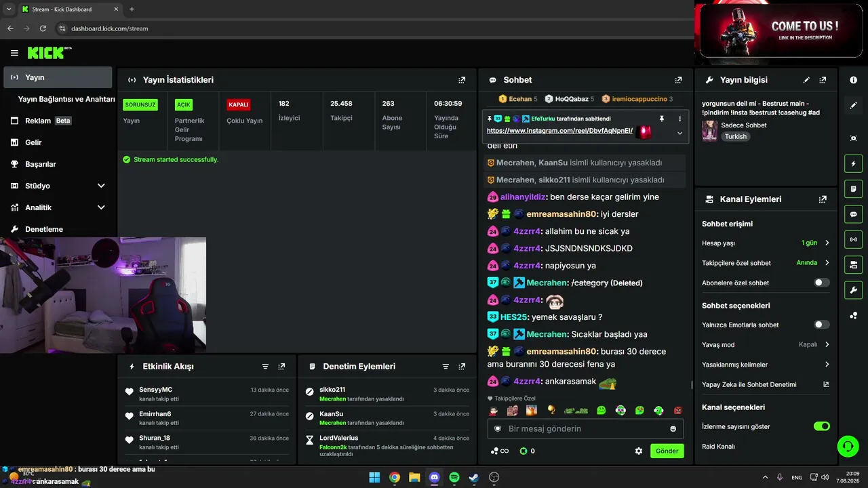Toggle Yalnızca Emotlarla sohbet switch
The image size is (868, 488).
[821, 325]
